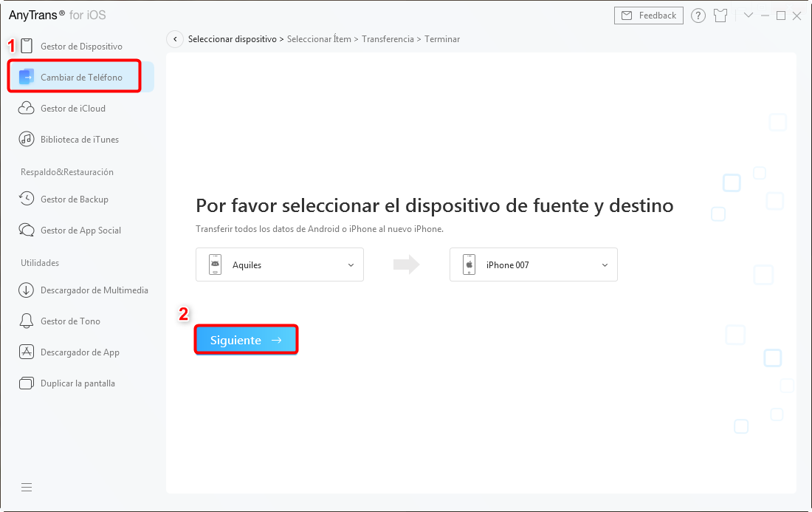Click the screen mirroring icon
The height and width of the screenshot is (512, 812).
[27, 383]
